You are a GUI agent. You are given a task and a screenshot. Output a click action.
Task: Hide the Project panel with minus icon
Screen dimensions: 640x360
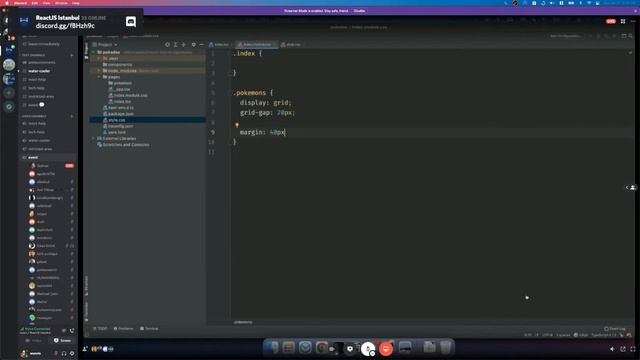202,44
